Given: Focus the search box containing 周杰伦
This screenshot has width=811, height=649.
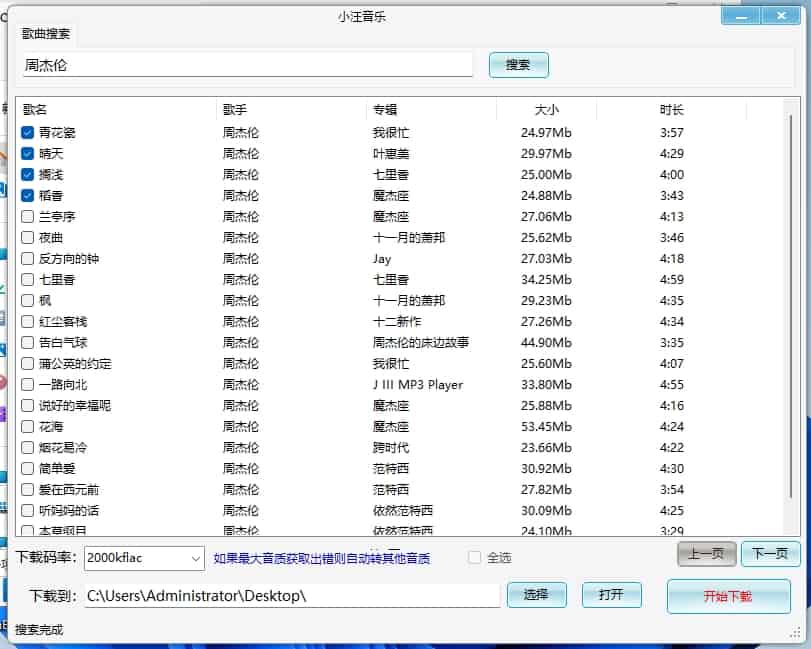Looking at the screenshot, I should pyautogui.click(x=247, y=65).
